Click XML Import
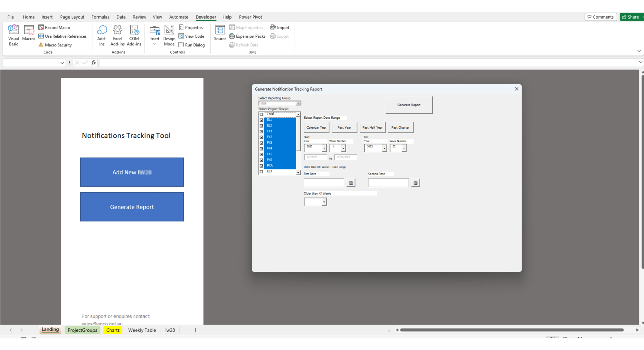This screenshot has width=644, height=350. 280,27
